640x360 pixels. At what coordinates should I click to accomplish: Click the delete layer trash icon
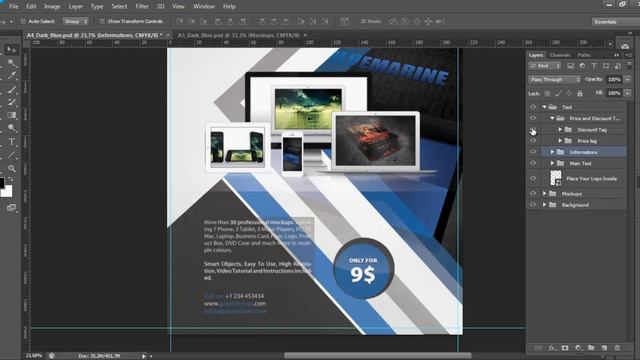point(617,348)
